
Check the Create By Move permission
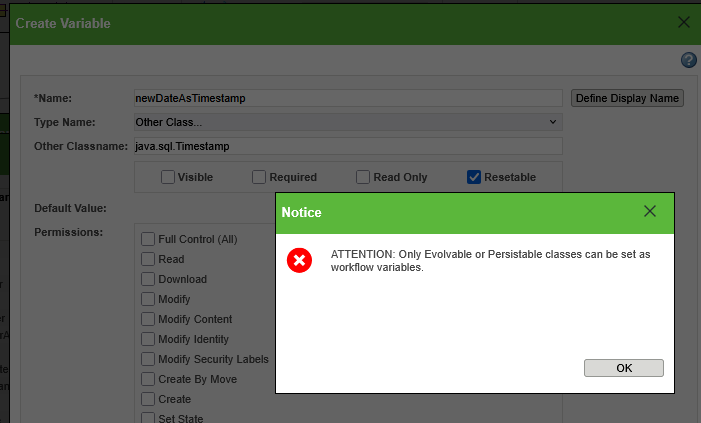coord(148,379)
